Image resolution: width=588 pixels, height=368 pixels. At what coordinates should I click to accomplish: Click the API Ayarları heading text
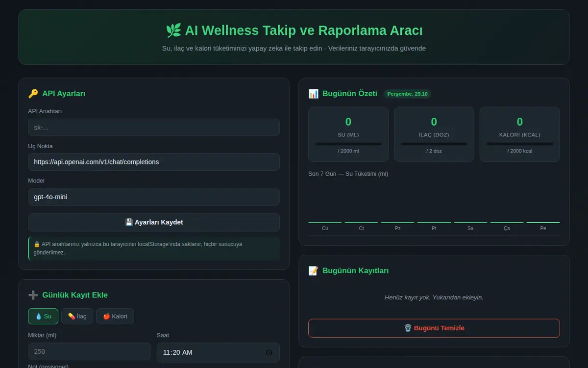click(x=64, y=93)
